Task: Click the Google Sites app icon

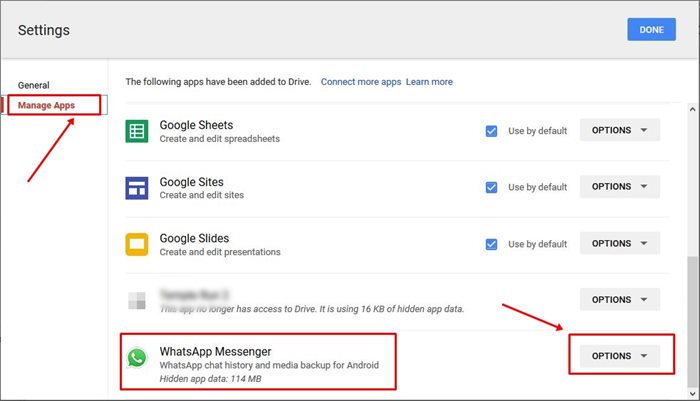Action: coord(137,187)
